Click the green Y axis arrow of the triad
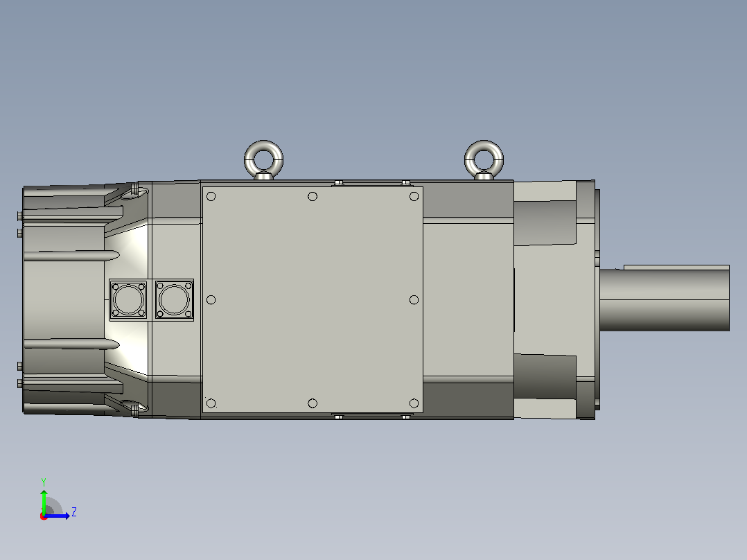 coord(44,501)
